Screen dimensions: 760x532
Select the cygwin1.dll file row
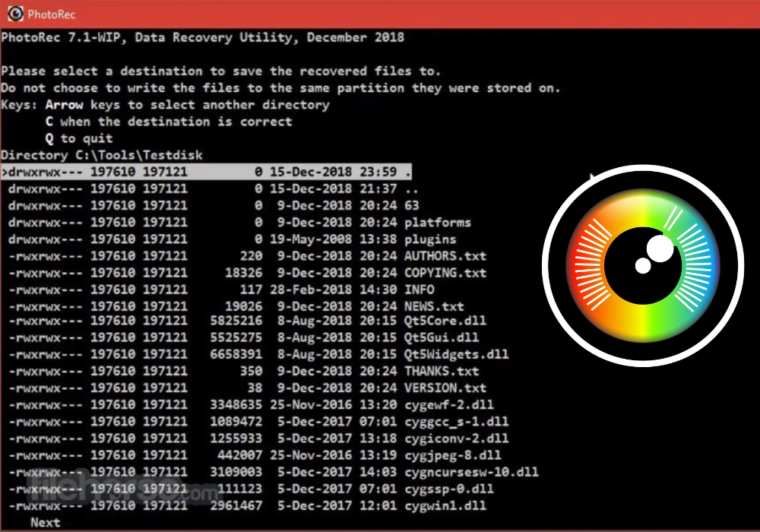[247, 506]
